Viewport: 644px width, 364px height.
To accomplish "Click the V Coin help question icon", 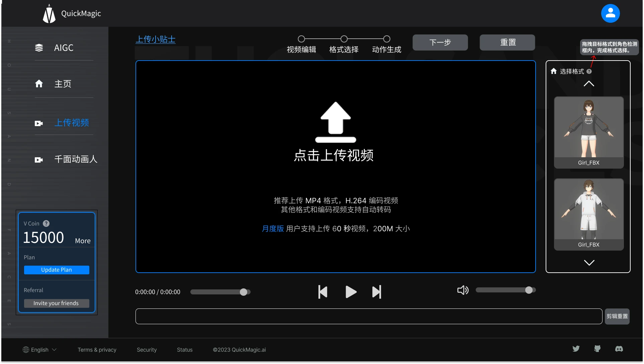I will point(46,223).
